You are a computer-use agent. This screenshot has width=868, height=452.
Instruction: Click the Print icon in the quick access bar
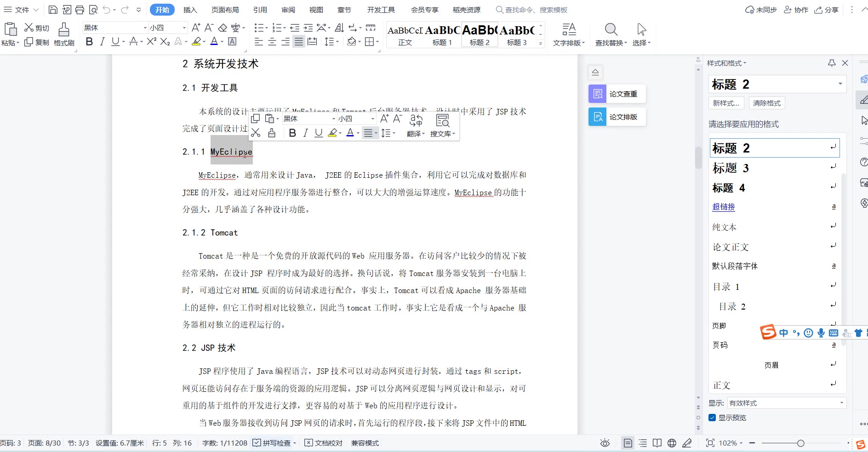pos(80,10)
